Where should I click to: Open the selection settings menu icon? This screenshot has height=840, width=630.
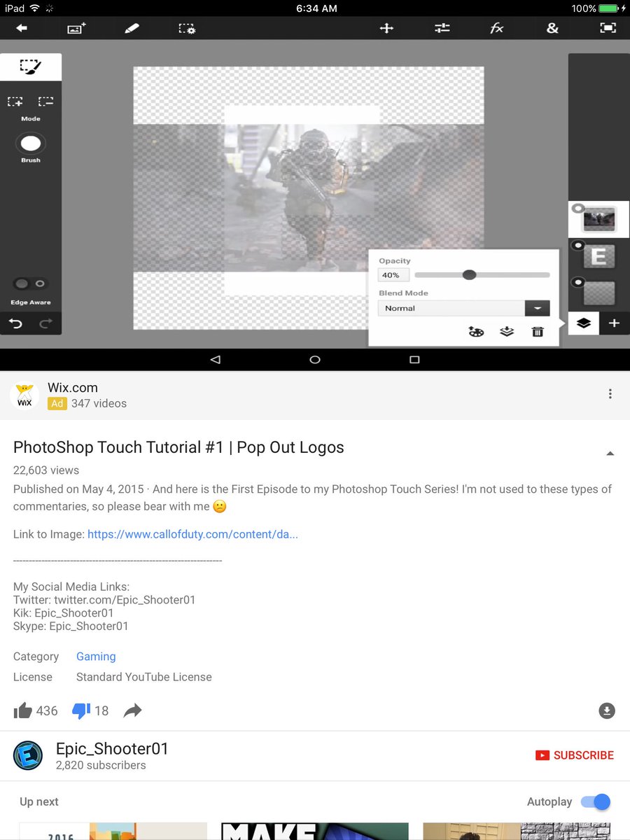(x=187, y=28)
